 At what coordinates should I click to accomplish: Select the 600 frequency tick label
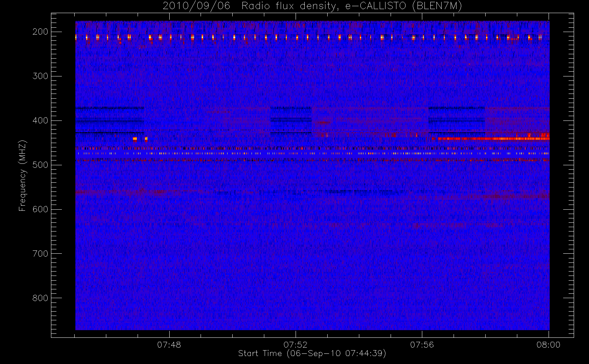point(40,209)
